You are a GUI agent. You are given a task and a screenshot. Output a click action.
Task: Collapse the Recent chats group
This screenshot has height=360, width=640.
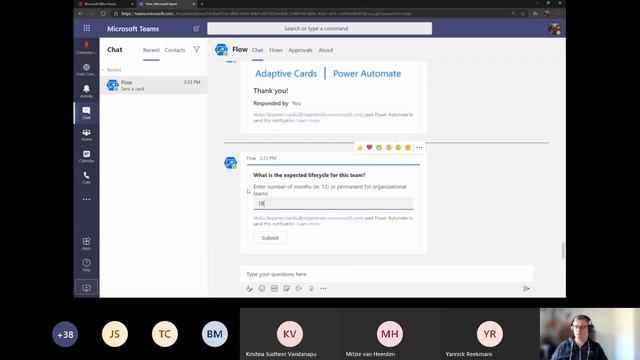[112, 70]
